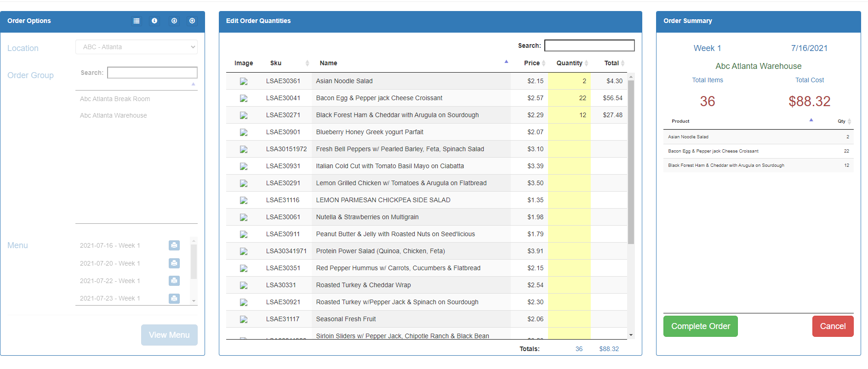Cancel the order

click(x=833, y=326)
